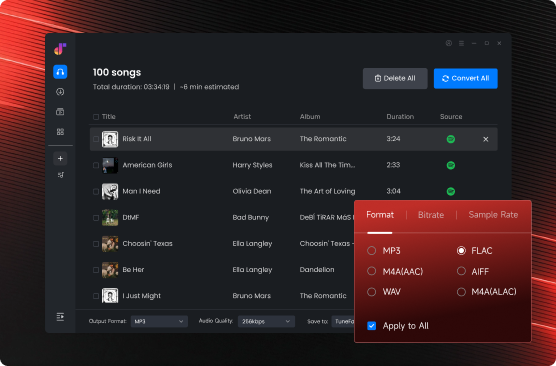This screenshot has width=556, height=366.
Task: Select the FLAC format radio button
Action: click(461, 251)
